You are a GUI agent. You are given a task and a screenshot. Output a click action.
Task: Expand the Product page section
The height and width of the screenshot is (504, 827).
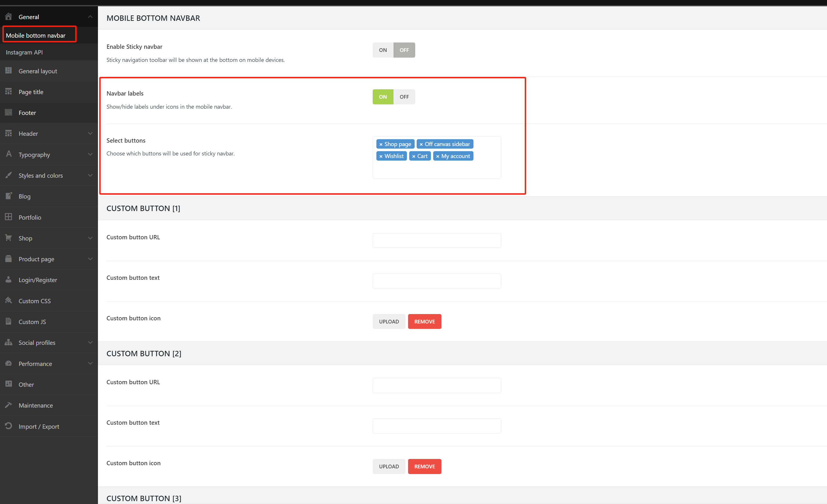90,259
